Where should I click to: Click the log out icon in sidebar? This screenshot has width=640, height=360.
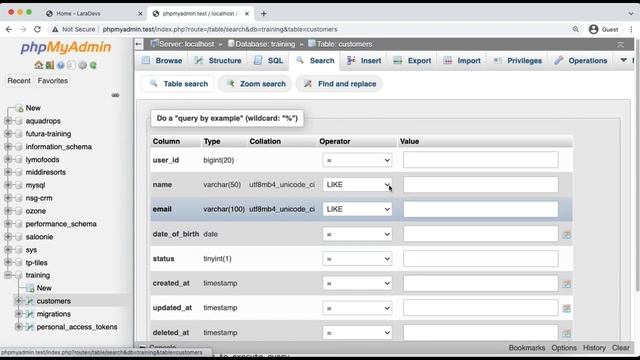tap(50, 65)
